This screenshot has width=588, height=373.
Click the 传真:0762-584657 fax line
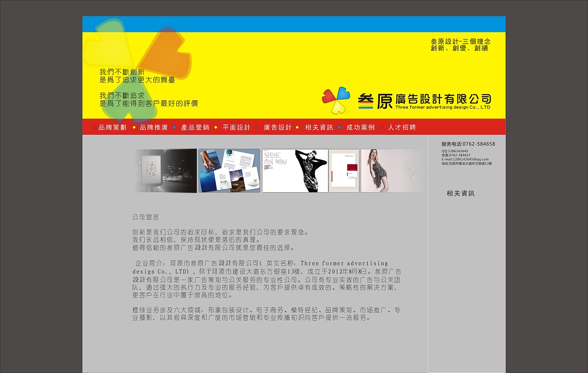[x=456, y=155]
